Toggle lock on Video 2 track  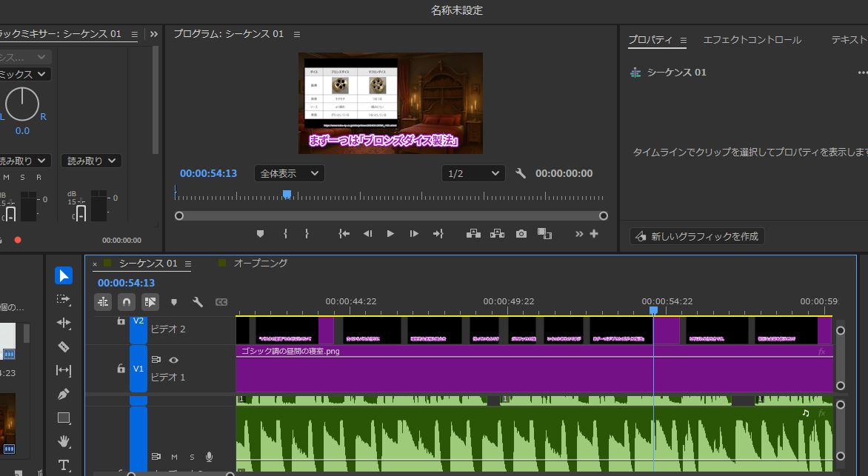[x=121, y=321]
